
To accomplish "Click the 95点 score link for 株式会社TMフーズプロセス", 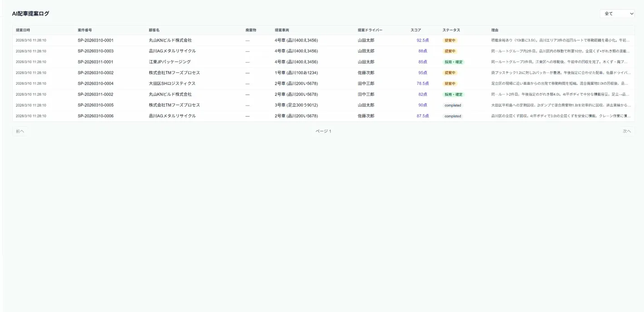I will click(x=424, y=72).
